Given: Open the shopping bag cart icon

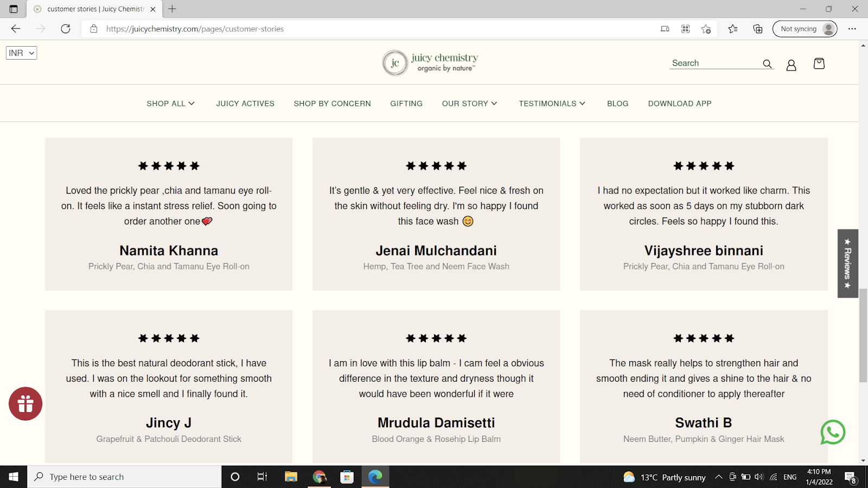Looking at the screenshot, I should 819,63.
